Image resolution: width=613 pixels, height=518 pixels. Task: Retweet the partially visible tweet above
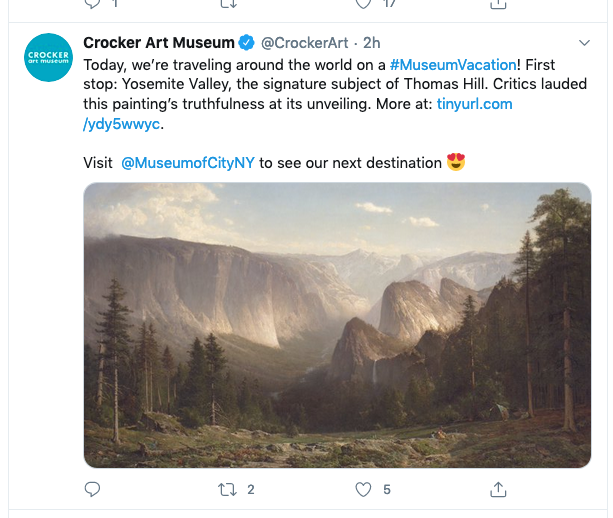point(226,4)
